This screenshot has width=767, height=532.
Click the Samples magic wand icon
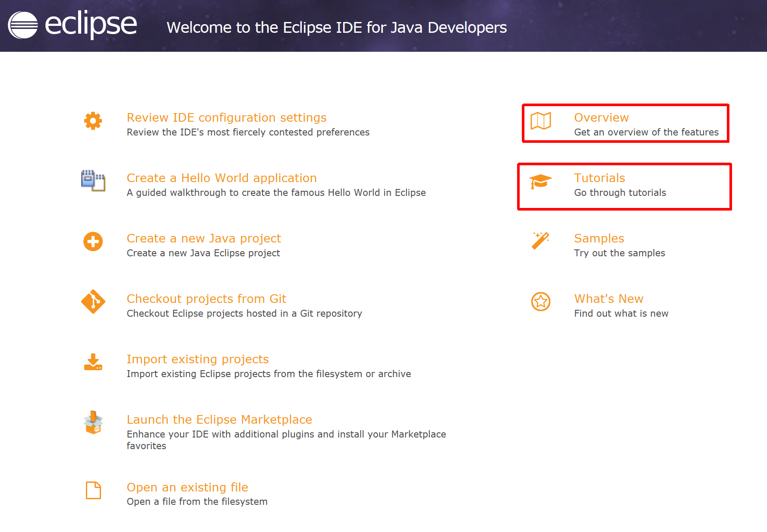541,241
